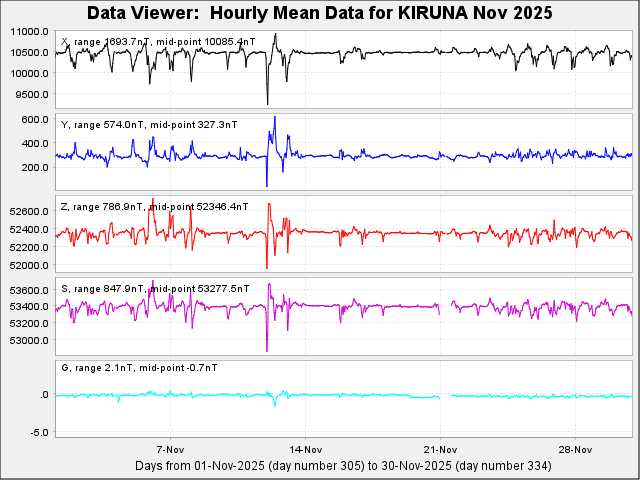The width and height of the screenshot is (640, 480).
Task: Select the 21-Nov date on the time axis
Action: 440,449
